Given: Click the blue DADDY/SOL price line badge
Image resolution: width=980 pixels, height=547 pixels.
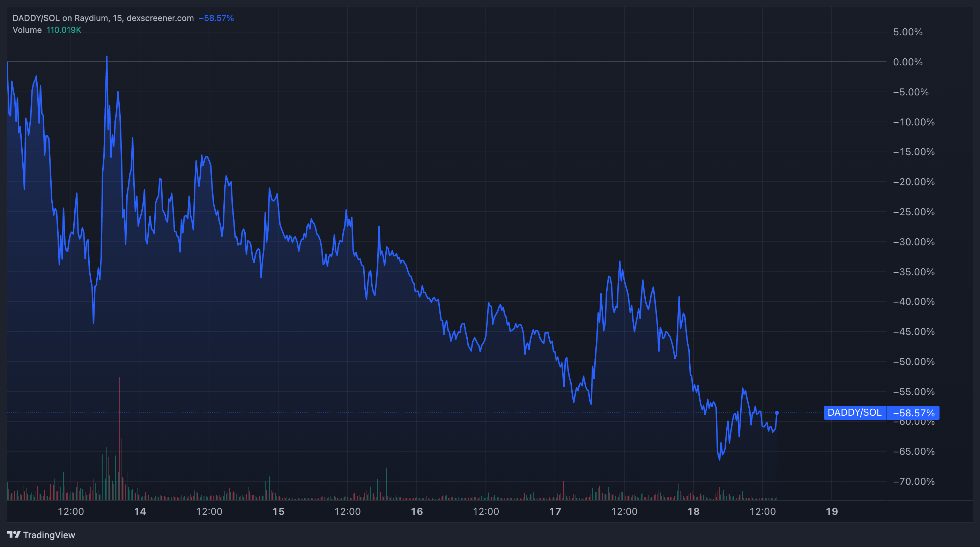Looking at the screenshot, I should (x=854, y=412).
